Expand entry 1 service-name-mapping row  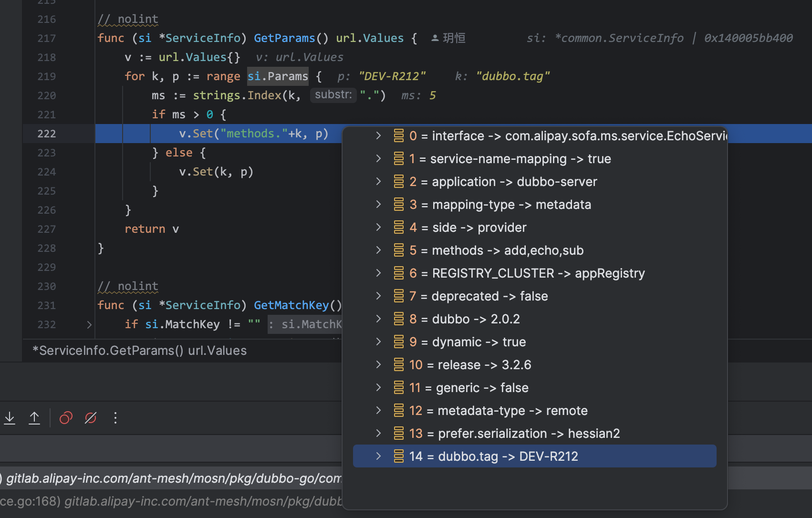[378, 159]
